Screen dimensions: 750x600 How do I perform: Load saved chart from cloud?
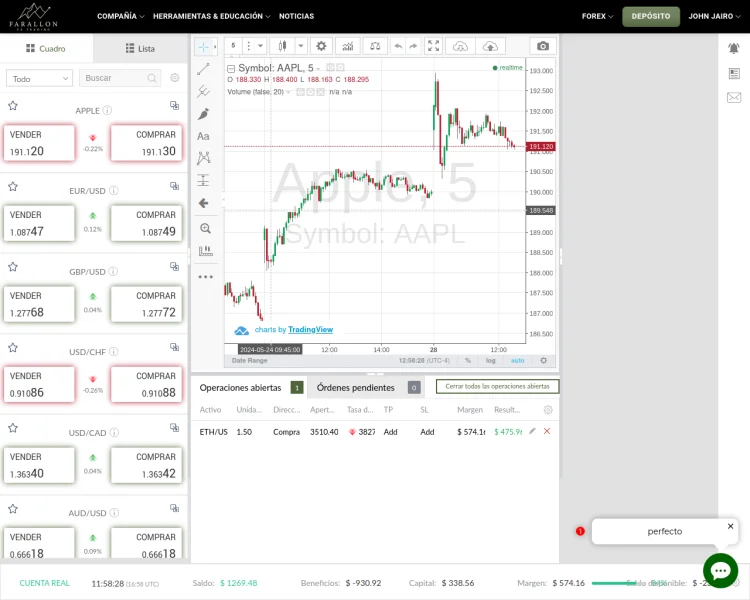coord(460,46)
